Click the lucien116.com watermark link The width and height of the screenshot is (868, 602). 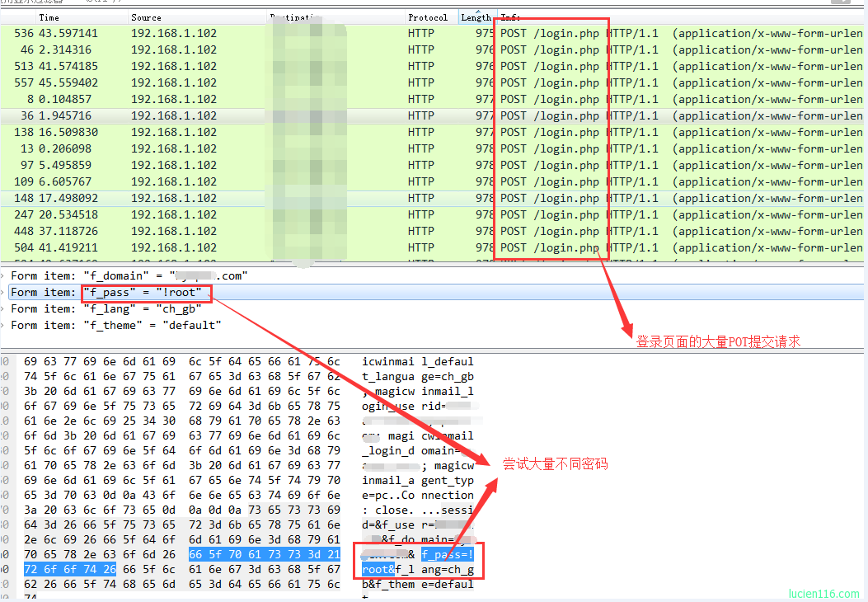pyautogui.click(x=823, y=594)
